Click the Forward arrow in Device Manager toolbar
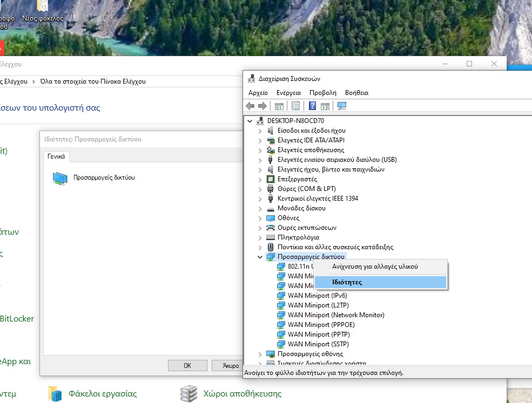The height and width of the screenshot is (403, 532). pyautogui.click(x=262, y=106)
